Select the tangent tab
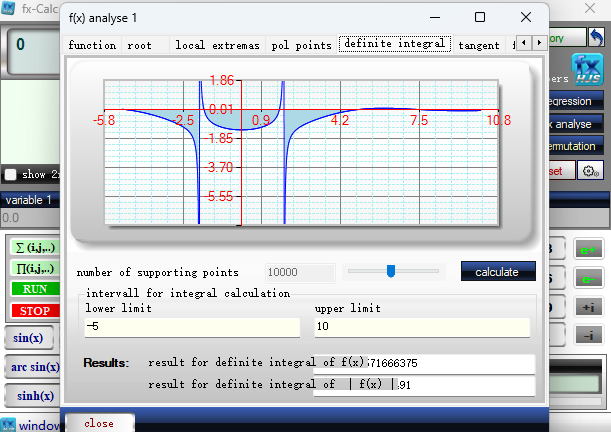This screenshot has height=432, width=611. pos(479,45)
